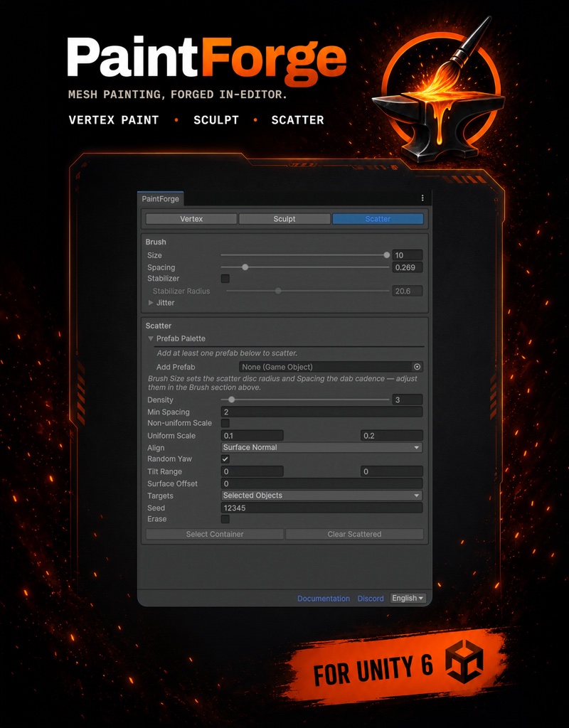The height and width of the screenshot is (728, 569).
Task: Click the Uniform Scale maximum field 0.2
Action: coord(392,436)
